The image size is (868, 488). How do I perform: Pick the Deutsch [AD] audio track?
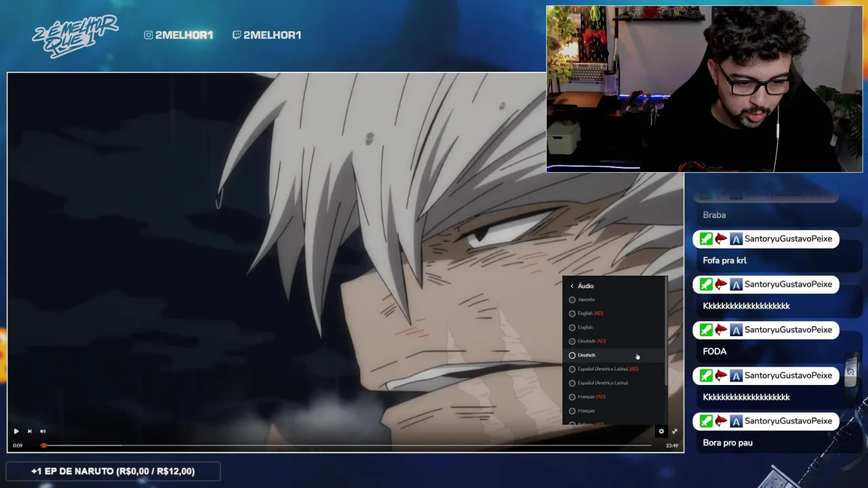tap(614, 341)
